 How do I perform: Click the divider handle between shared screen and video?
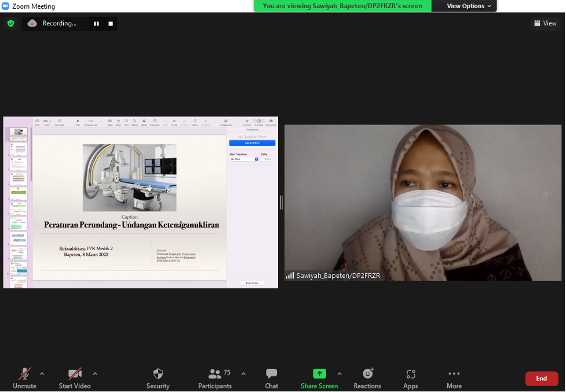tap(281, 203)
